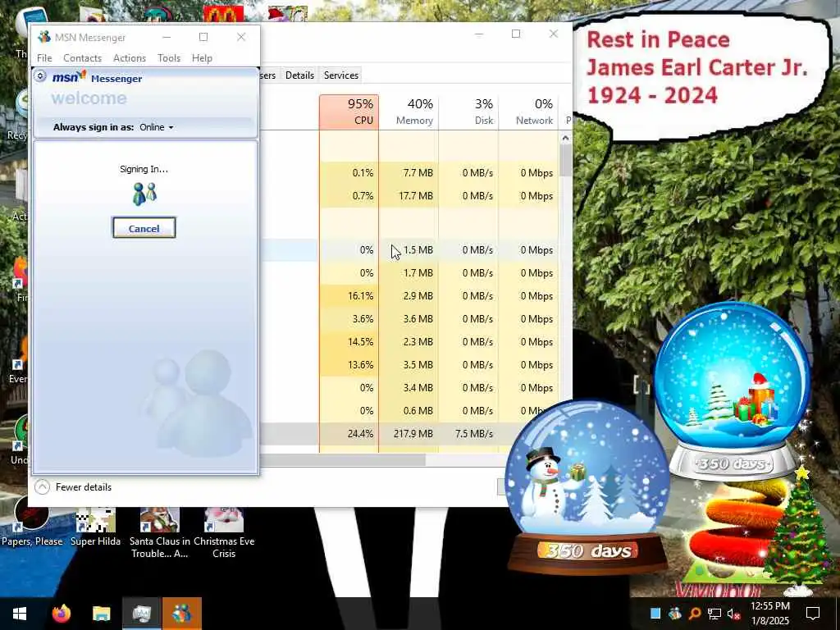
Task: Open the Help menu in MSN Messenger
Action: [x=202, y=58]
